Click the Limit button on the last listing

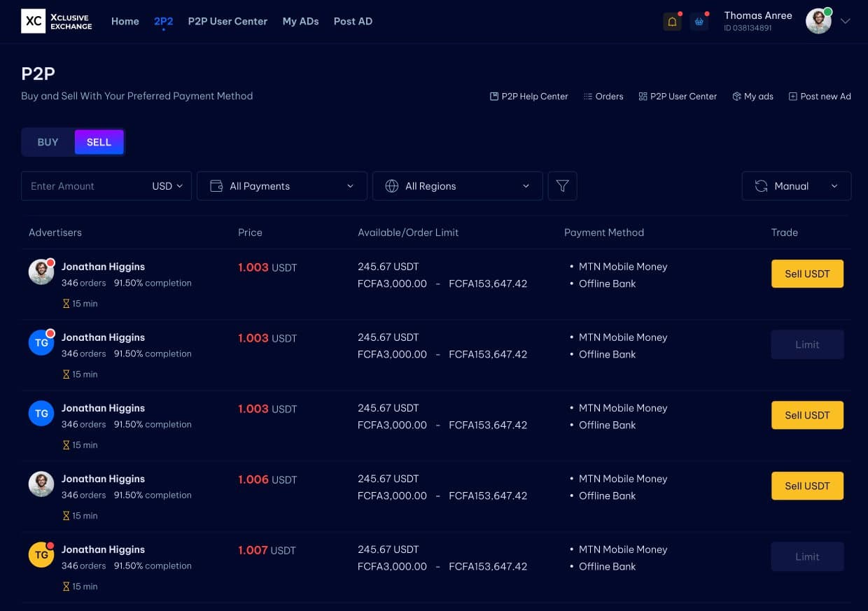tap(807, 556)
